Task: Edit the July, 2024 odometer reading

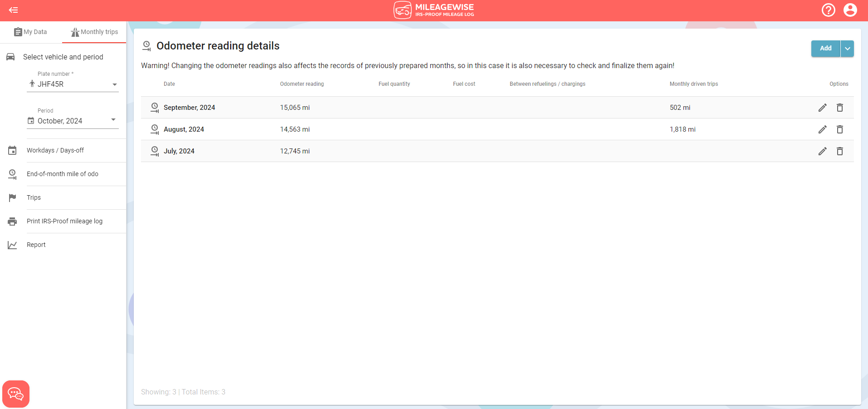Action: click(x=823, y=151)
